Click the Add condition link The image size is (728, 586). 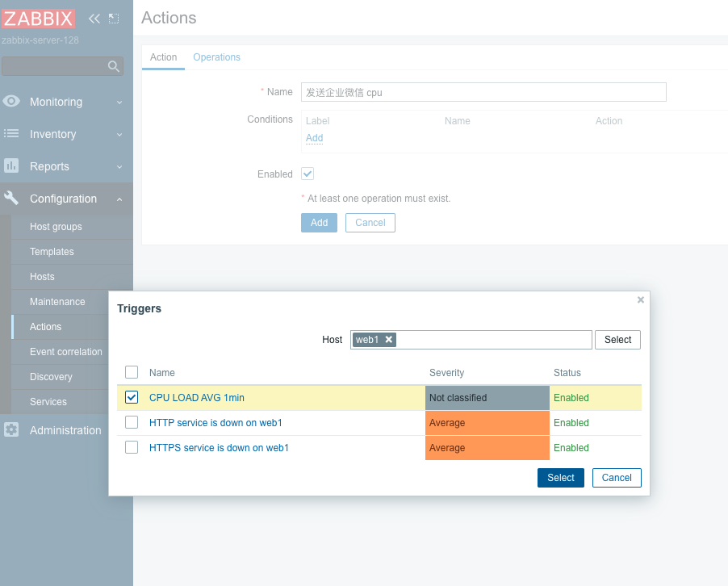[314, 138]
